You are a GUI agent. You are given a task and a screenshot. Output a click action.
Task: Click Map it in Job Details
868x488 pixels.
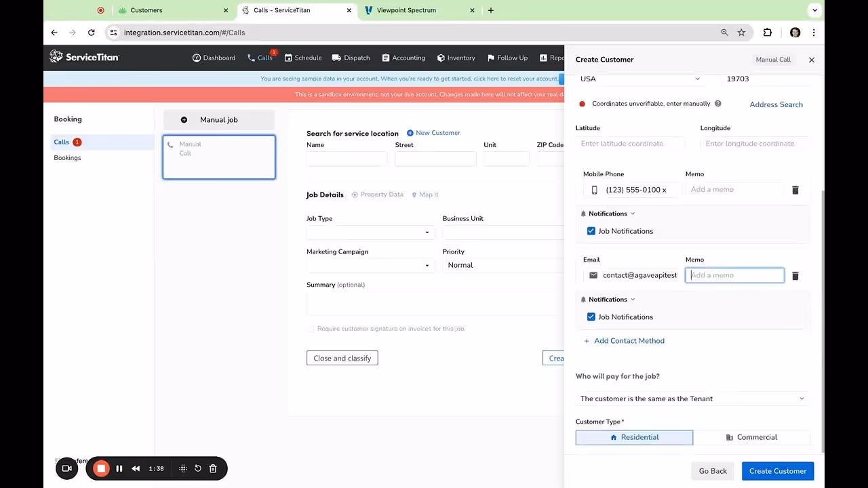point(425,195)
